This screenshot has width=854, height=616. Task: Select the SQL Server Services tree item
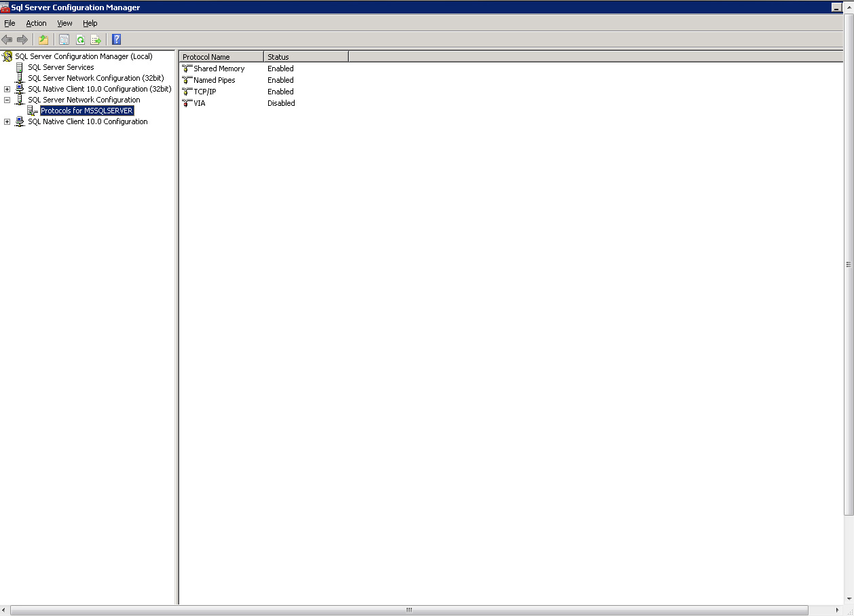pos(61,67)
